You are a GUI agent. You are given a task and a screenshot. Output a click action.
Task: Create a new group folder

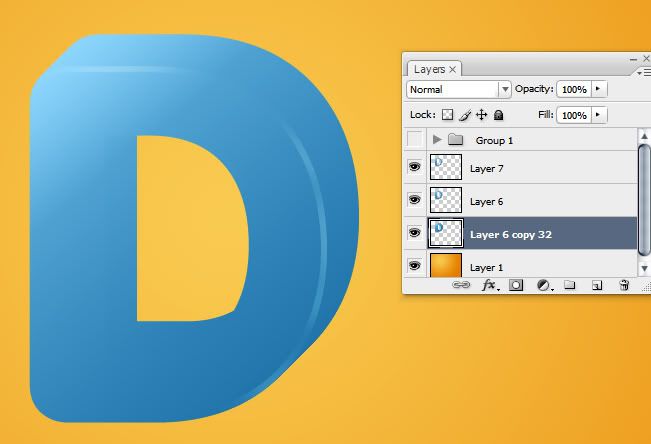570,285
